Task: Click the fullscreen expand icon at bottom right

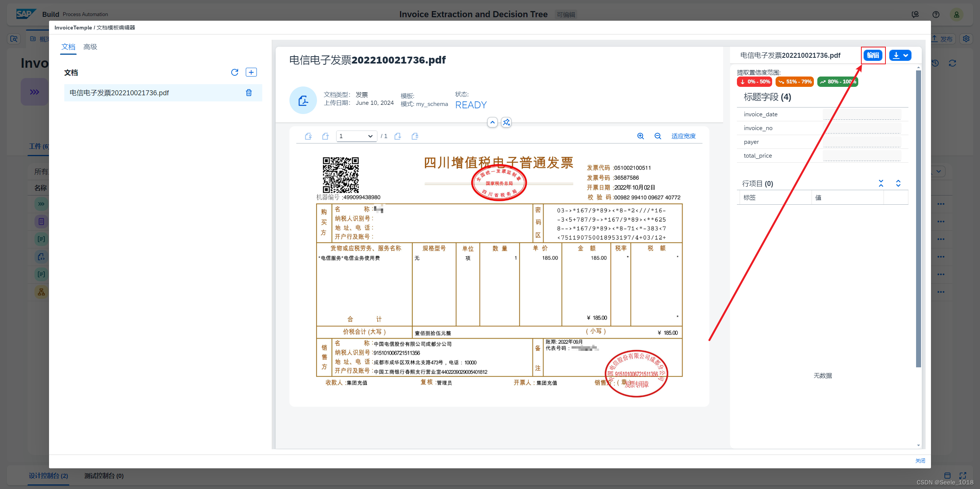Action: 963,476
